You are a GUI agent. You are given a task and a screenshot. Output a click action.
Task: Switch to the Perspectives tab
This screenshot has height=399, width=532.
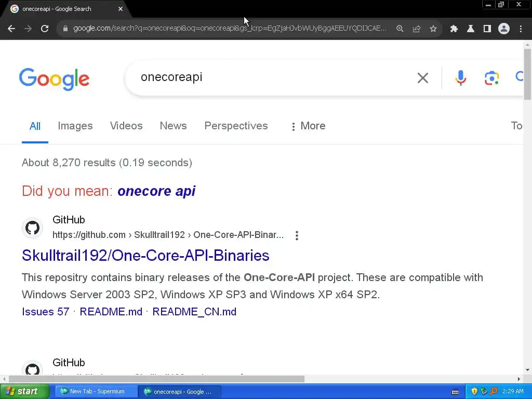click(x=236, y=126)
